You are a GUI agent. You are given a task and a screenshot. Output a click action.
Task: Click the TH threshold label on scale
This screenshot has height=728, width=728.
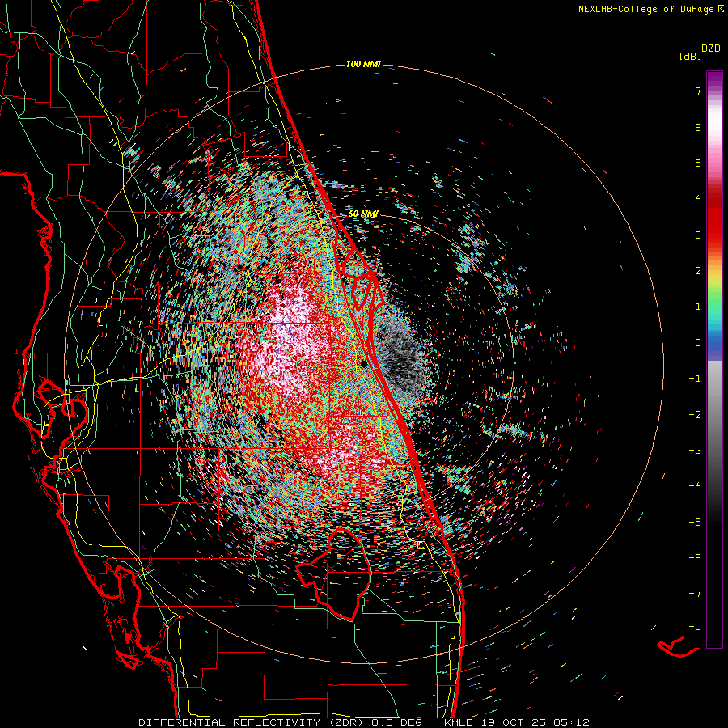695,629
